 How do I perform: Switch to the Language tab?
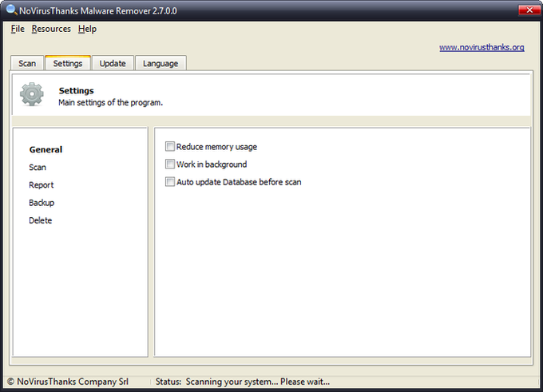[x=161, y=63]
